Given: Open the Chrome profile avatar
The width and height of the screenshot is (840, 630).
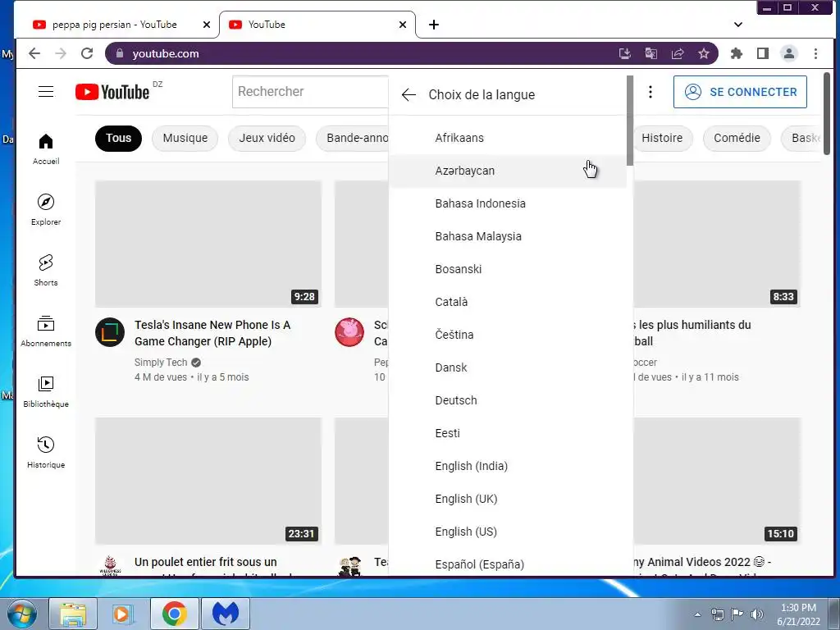Looking at the screenshot, I should [x=789, y=53].
